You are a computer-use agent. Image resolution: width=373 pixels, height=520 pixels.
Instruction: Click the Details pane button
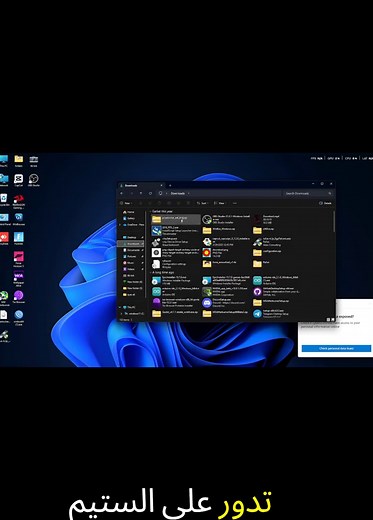point(325,203)
